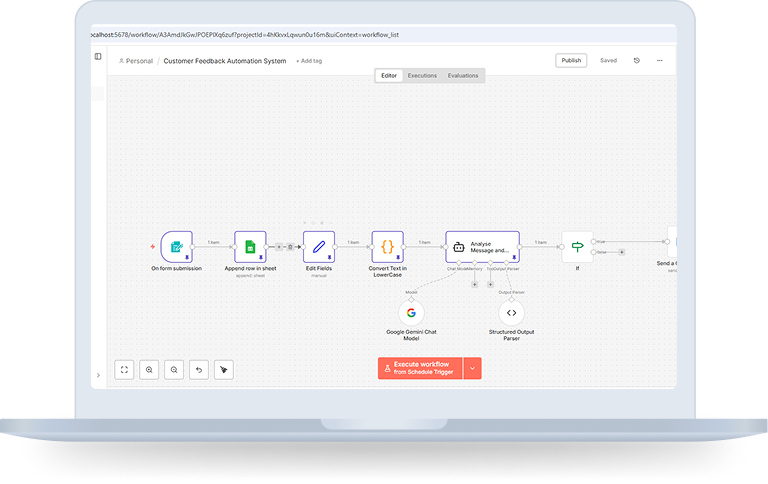Open the three-dot workflow options menu
Screen dimensions: 768x484
pos(660,60)
